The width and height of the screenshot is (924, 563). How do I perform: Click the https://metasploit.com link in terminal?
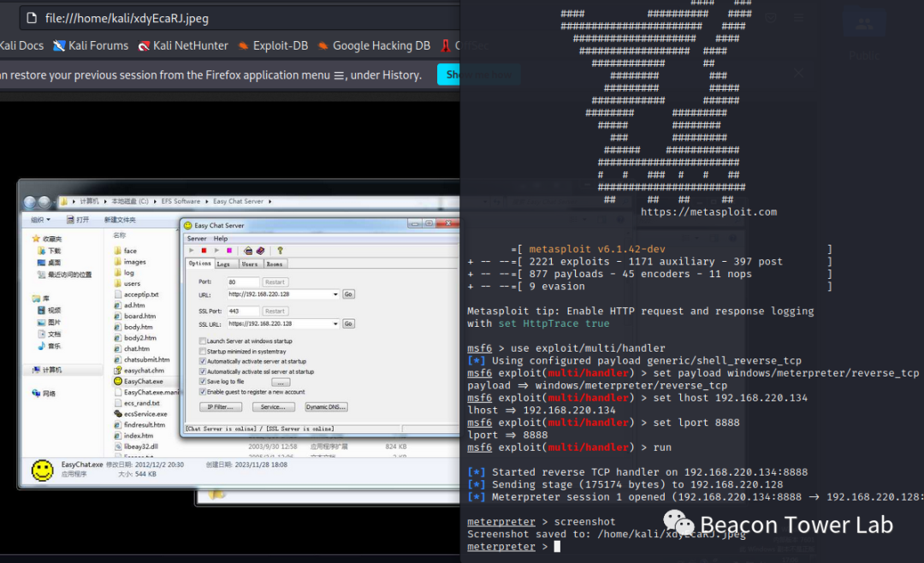click(x=708, y=211)
